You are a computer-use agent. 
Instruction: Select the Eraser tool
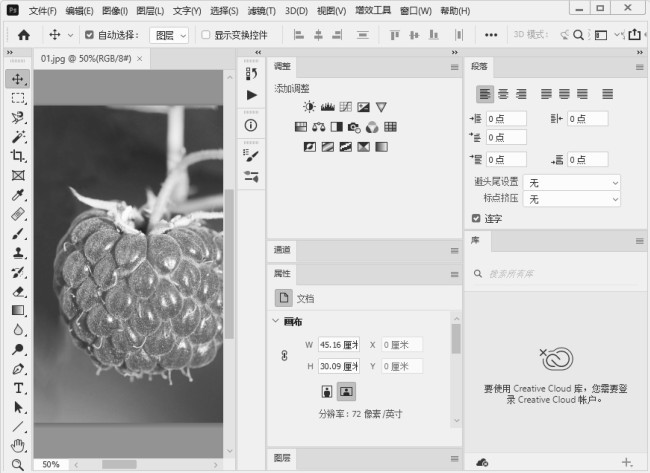pos(17,291)
